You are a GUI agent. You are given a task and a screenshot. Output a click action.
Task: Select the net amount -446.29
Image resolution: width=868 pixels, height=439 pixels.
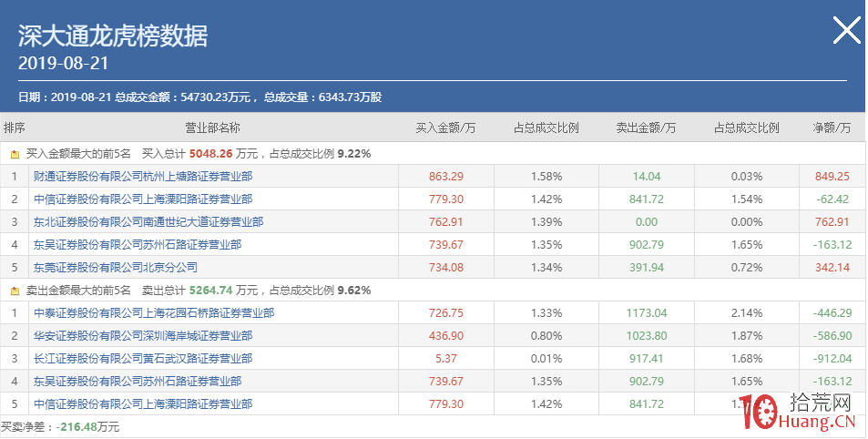point(832,313)
